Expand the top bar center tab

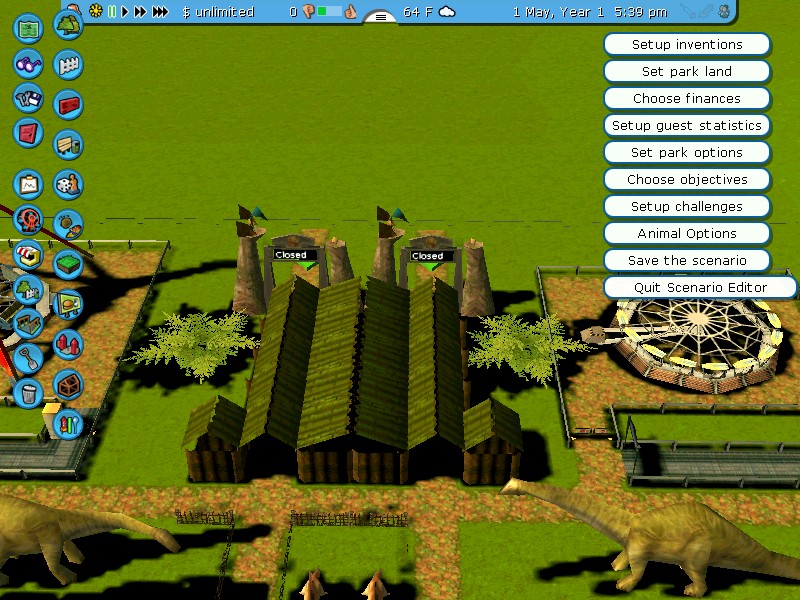point(380,16)
